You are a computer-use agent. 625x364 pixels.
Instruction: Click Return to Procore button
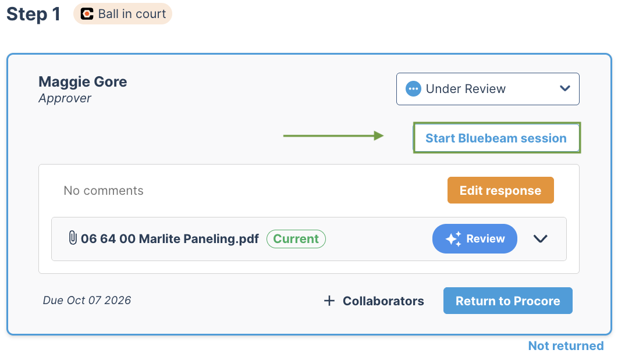pos(508,301)
